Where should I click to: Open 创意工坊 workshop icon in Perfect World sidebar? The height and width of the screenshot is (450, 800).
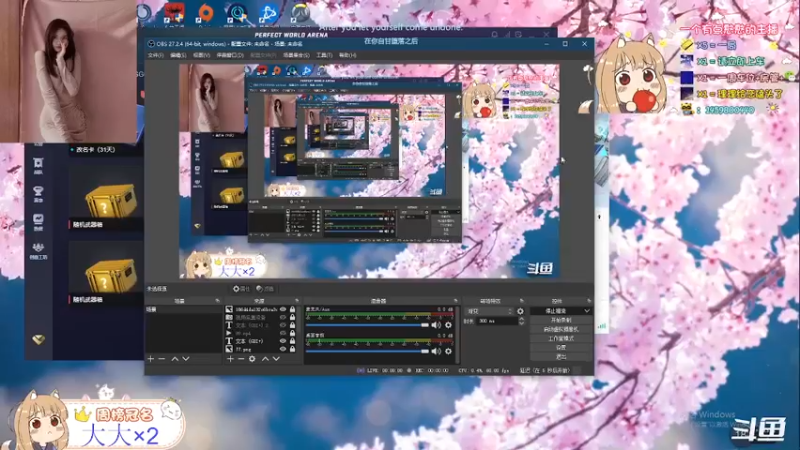pos(38,251)
